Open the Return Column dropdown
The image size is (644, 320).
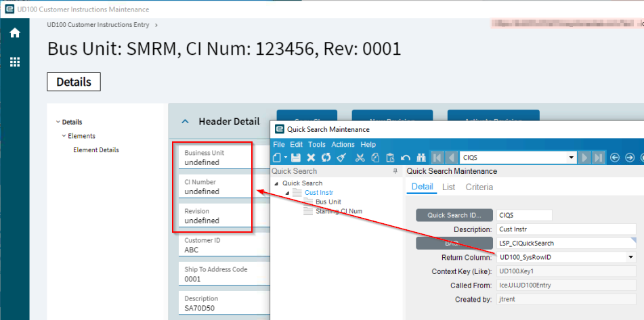pos(630,257)
